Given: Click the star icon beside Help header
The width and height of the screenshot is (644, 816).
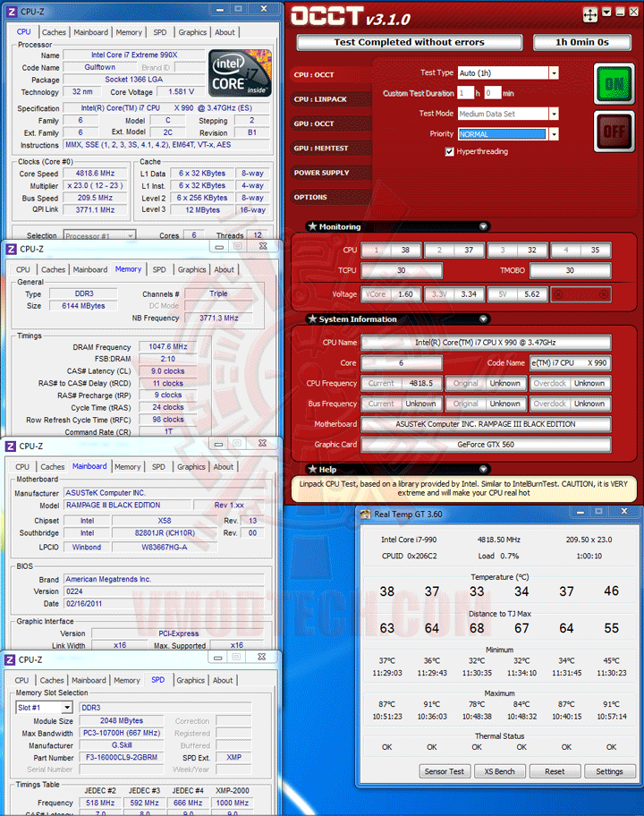Looking at the screenshot, I should point(313,469).
